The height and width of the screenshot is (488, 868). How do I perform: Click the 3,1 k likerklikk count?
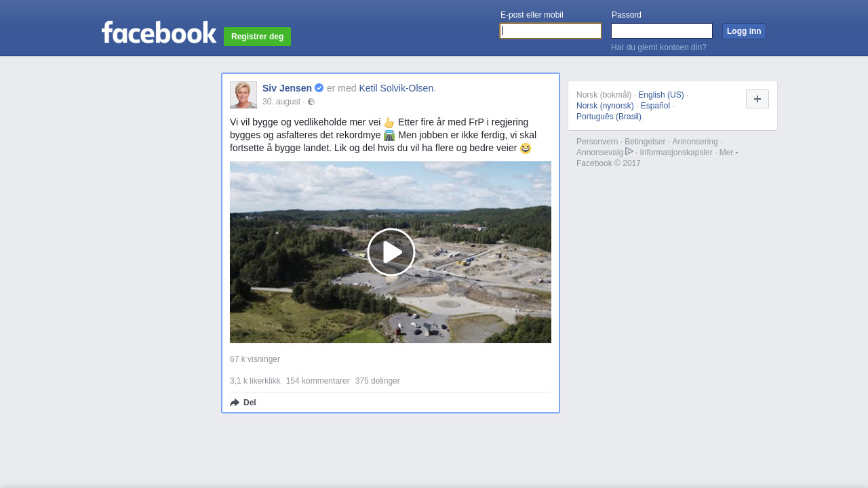point(255,381)
